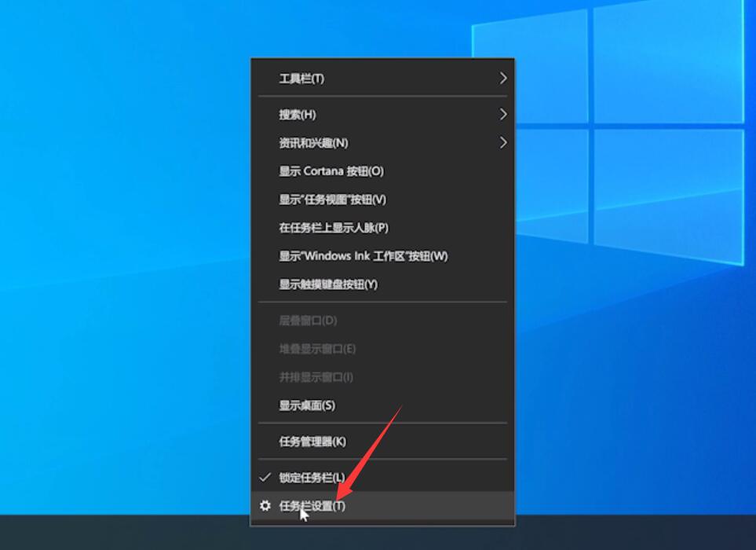Open the 资讯和兴趣(N) menu entry
Image resolution: width=756 pixels, height=550 pixels.
(x=383, y=143)
